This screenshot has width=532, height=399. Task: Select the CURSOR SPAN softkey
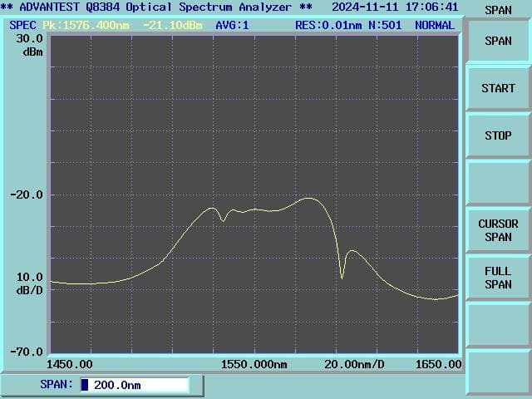point(498,230)
